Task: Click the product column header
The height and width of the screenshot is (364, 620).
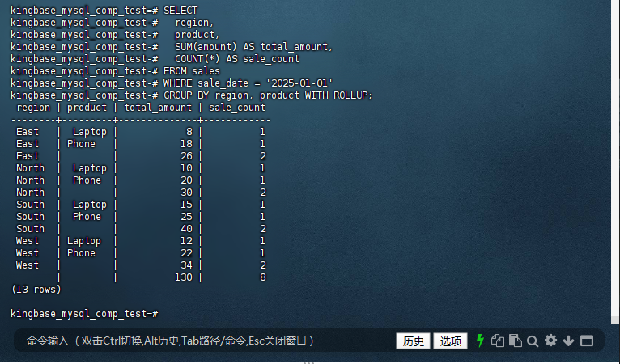Action: (87, 108)
